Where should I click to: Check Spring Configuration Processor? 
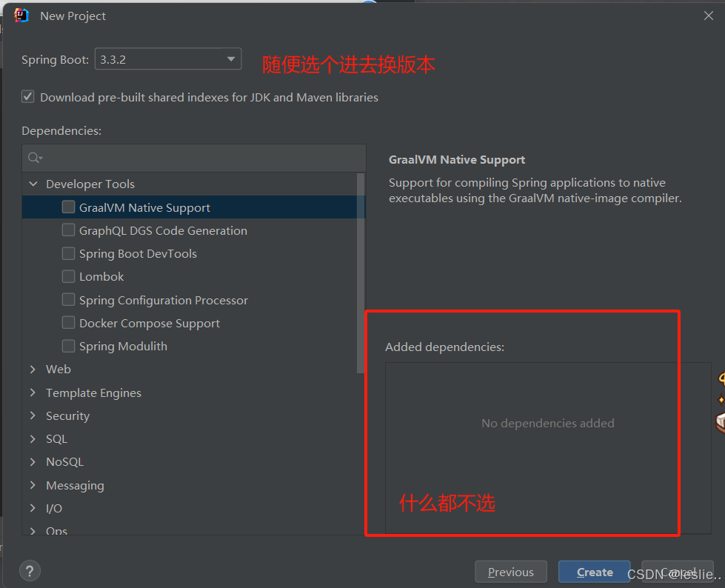point(68,299)
